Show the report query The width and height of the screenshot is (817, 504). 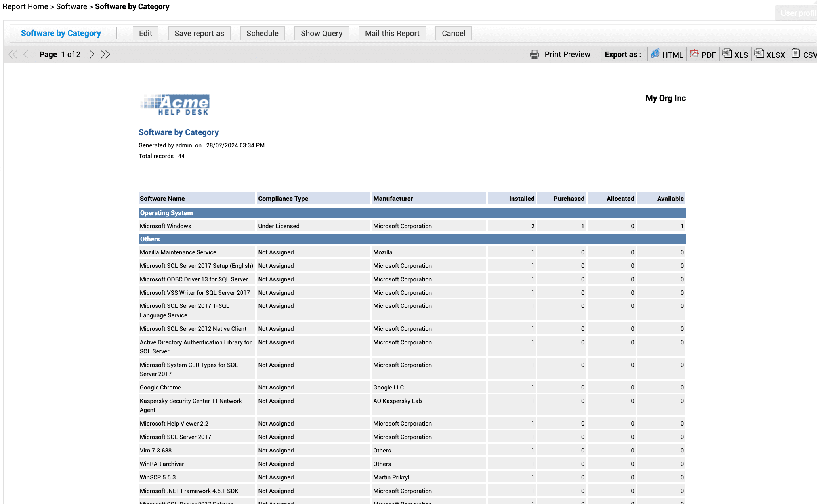coord(321,33)
